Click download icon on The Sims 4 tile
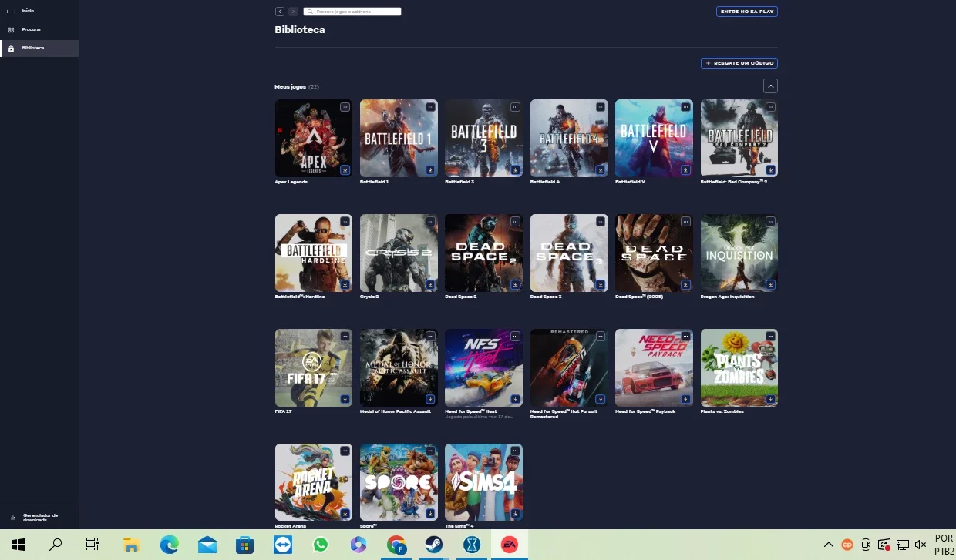The image size is (956, 560). click(x=515, y=514)
